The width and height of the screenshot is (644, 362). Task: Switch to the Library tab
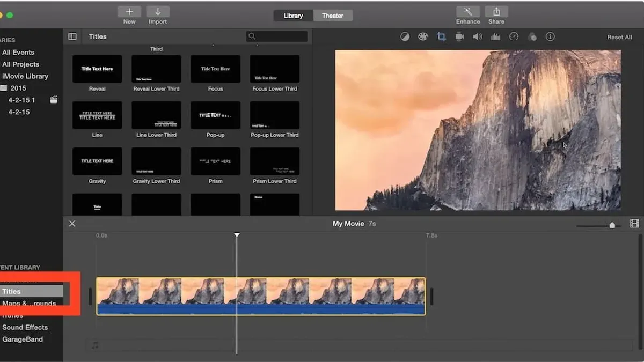tap(293, 16)
